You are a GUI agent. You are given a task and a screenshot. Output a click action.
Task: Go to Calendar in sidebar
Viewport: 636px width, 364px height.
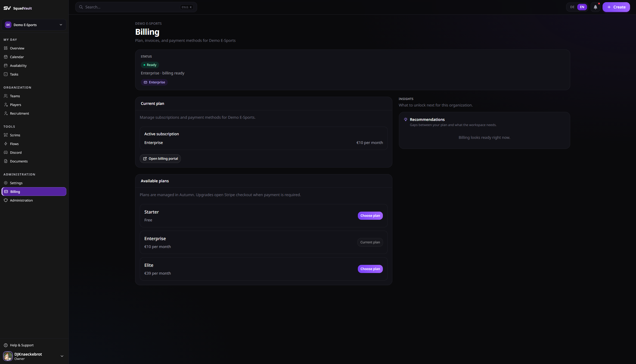34,57
